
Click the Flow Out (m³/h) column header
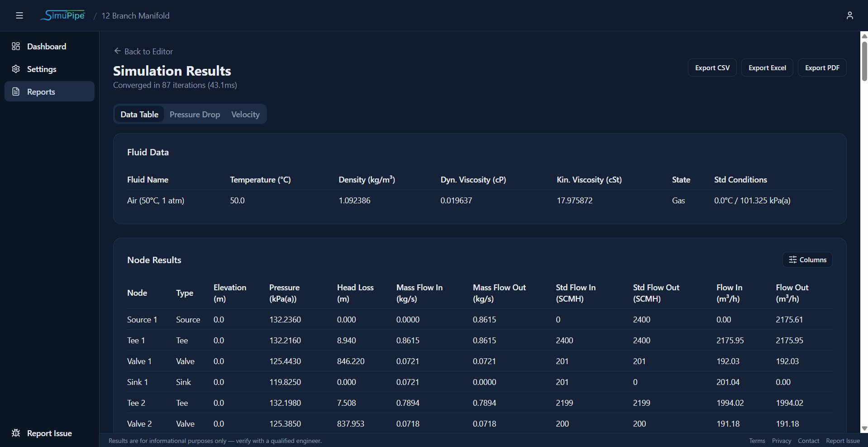pyautogui.click(x=792, y=293)
